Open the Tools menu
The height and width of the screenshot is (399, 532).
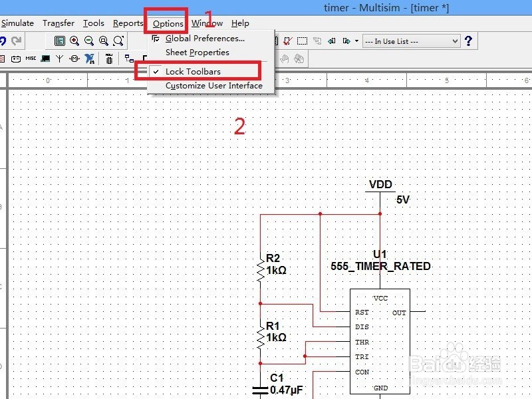(x=94, y=23)
